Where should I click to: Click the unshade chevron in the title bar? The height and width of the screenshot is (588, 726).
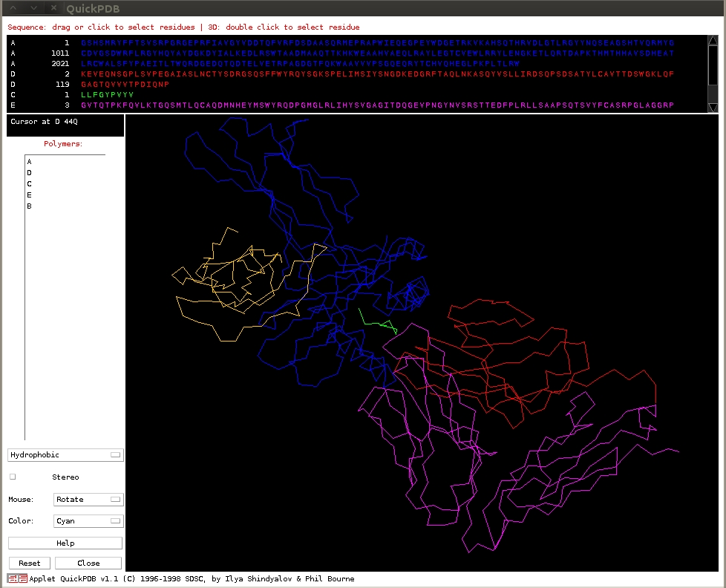tap(32, 7)
